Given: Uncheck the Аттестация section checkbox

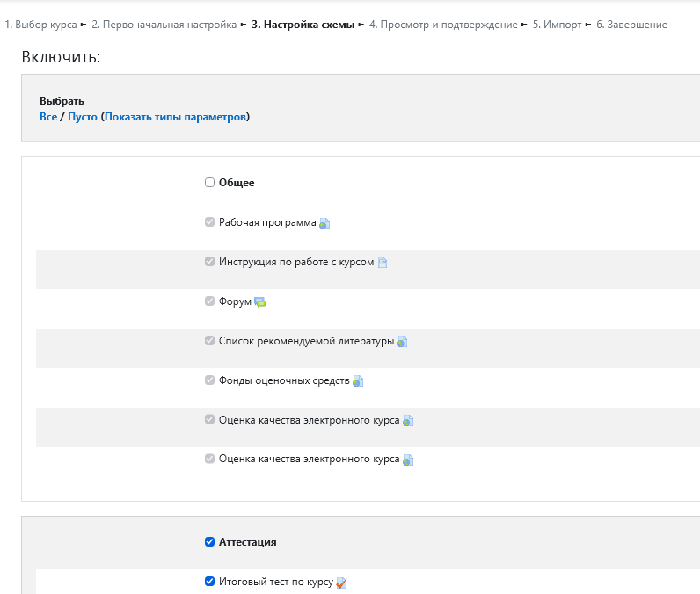Looking at the screenshot, I should click(x=209, y=542).
